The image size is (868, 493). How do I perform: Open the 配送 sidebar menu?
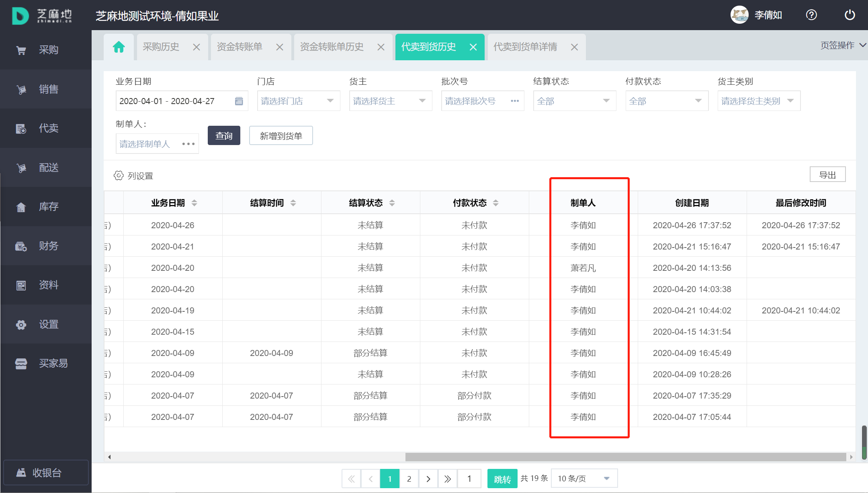(x=46, y=168)
